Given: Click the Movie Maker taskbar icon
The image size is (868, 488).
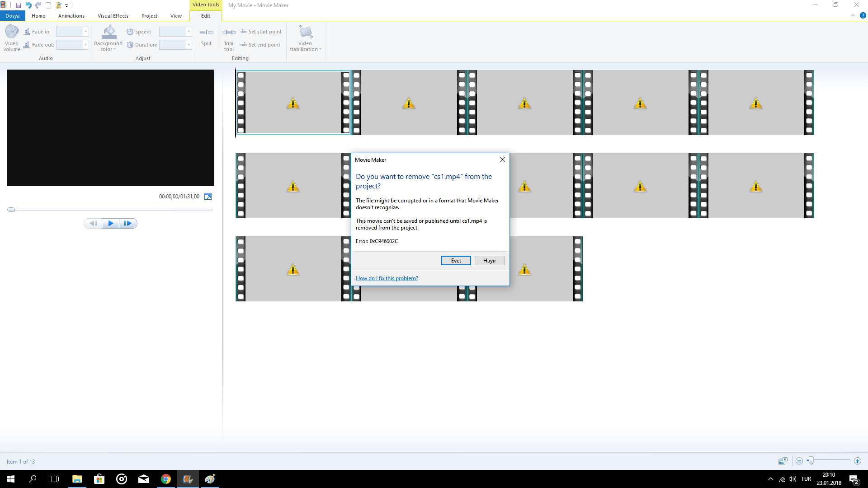Looking at the screenshot, I should [x=188, y=479].
